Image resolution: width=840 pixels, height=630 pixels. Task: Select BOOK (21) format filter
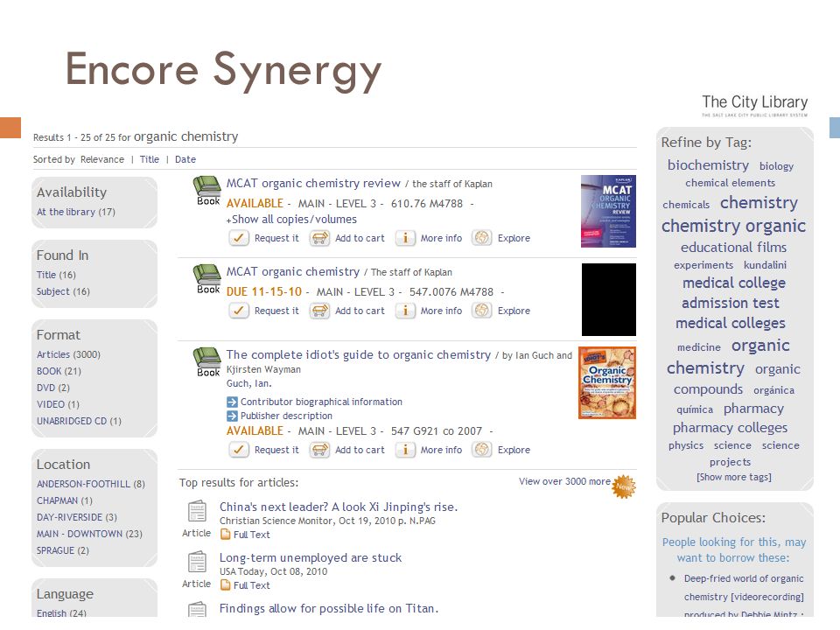(59, 371)
